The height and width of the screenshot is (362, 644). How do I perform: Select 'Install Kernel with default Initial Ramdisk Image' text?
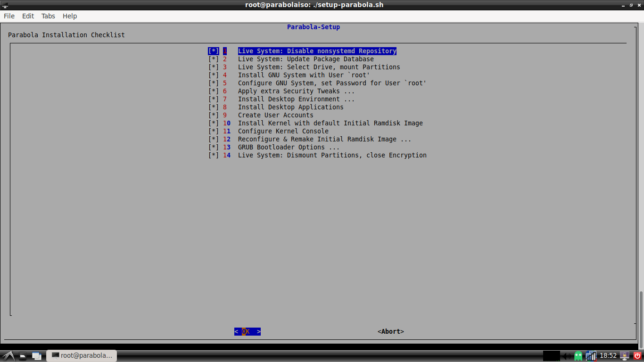(x=330, y=123)
